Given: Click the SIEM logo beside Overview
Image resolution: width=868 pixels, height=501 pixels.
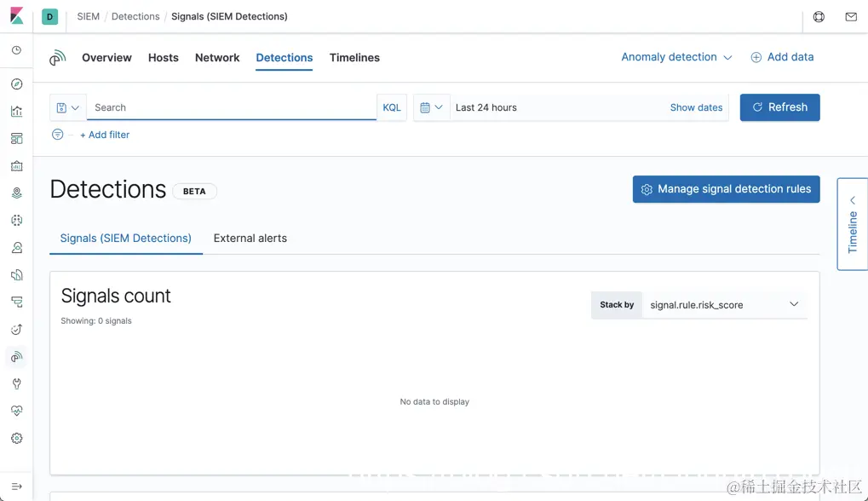Looking at the screenshot, I should (x=58, y=58).
